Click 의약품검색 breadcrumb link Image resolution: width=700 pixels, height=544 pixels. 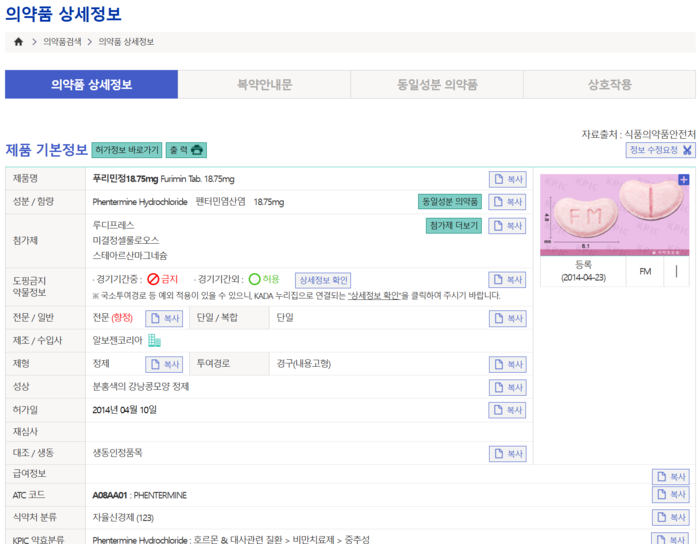[x=62, y=42]
